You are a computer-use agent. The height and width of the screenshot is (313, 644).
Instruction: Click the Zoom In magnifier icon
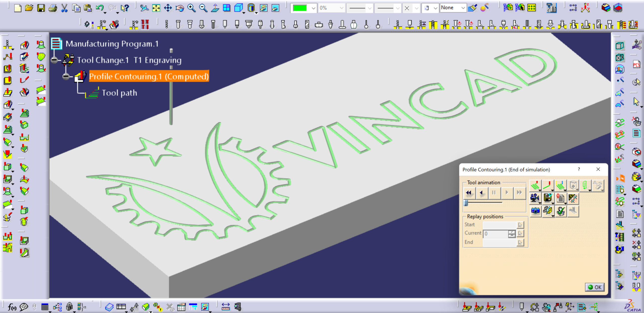click(191, 8)
